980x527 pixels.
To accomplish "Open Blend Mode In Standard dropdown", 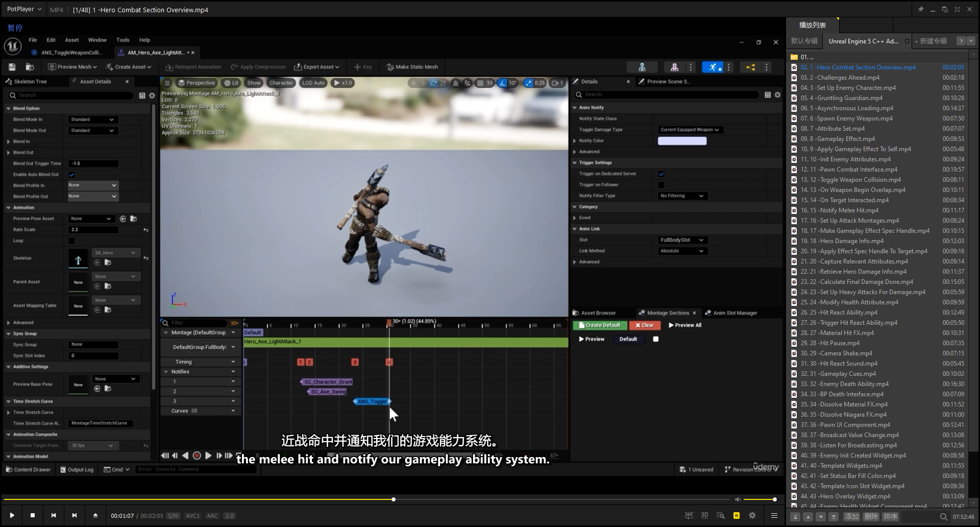I will [93, 119].
